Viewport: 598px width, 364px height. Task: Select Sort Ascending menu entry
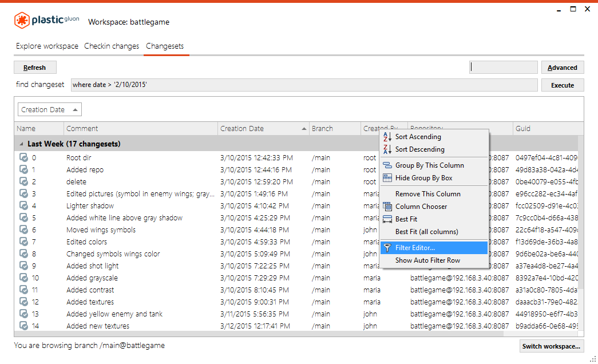point(434,137)
